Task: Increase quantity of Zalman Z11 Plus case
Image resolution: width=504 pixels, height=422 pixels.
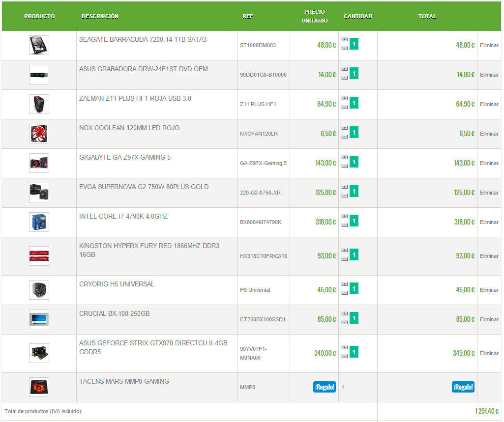Action: tap(344, 99)
